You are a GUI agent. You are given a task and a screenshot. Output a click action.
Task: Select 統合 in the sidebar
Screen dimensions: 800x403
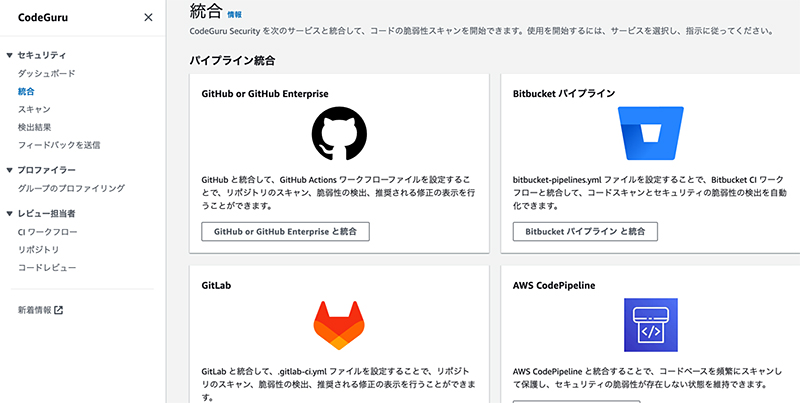[26, 91]
